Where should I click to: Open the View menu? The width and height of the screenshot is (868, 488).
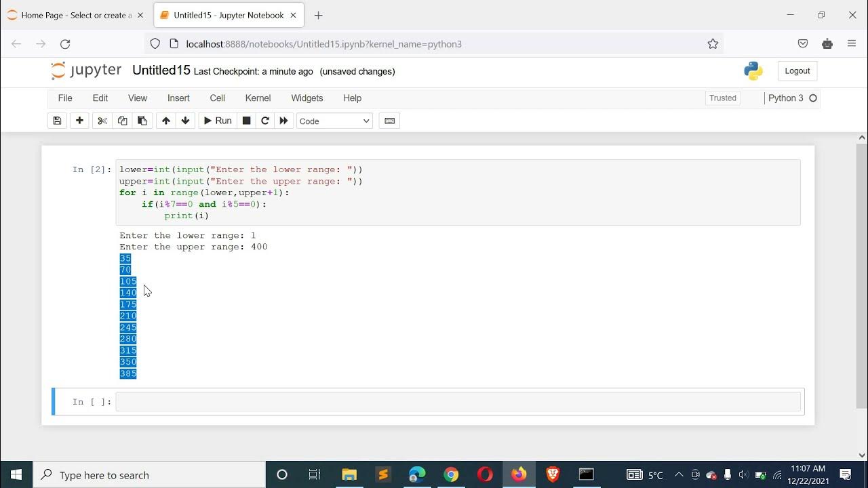138,98
